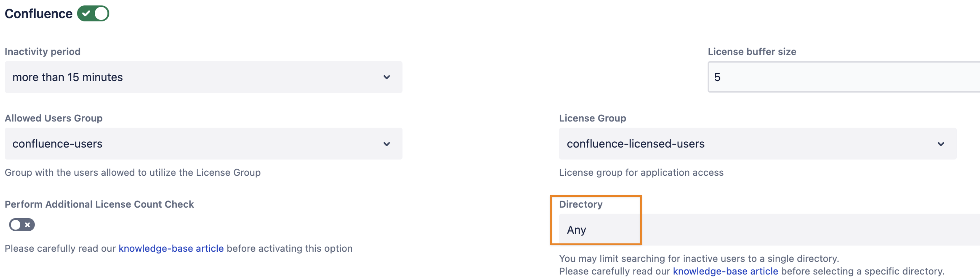Screen dimensions: 980x280
Task: Enable Perform Additional License Count Check toggle
Action: (22, 225)
